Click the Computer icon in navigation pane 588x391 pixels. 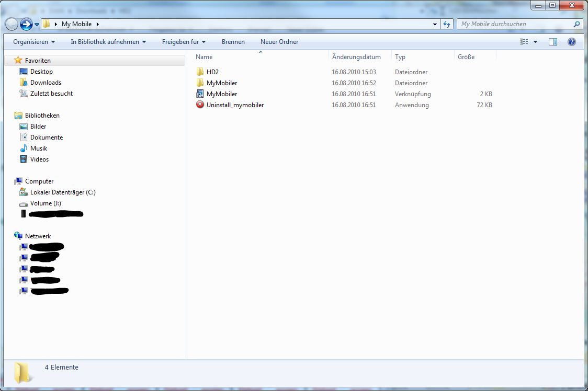pos(18,181)
